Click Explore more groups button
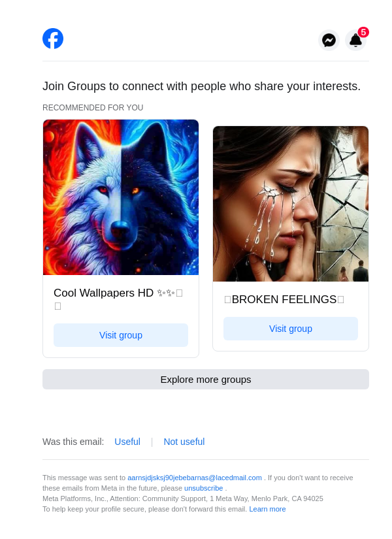The width and height of the screenshot is (392, 539). [x=206, y=380]
